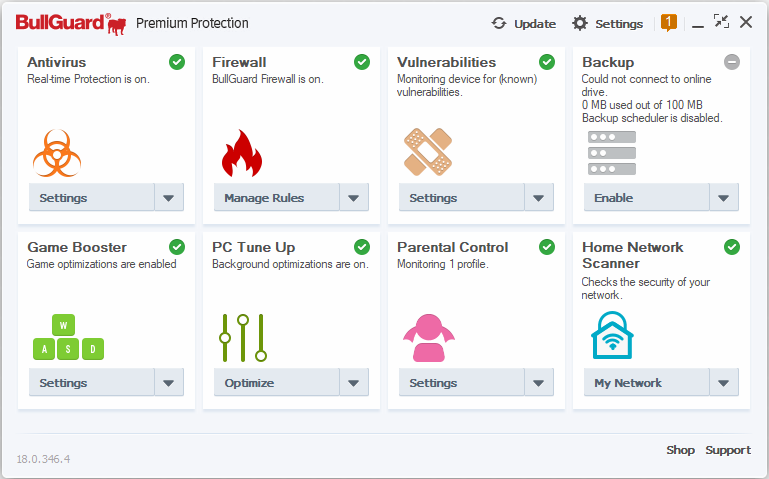Click the Vulnerabilities bandage icon
Screen dimensions: 769x479
pyautogui.click(x=428, y=152)
